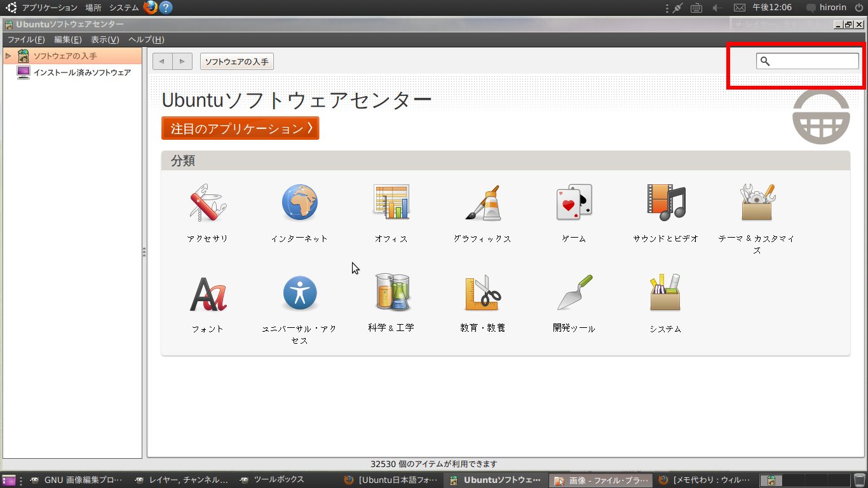
Task: Click the Ubuntu logo in top panel
Action: pos(11,8)
